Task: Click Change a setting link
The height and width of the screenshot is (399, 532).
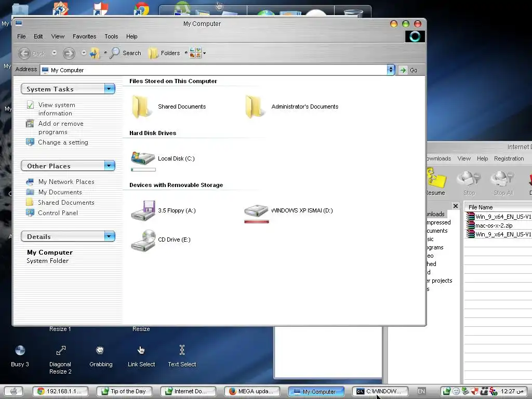Action: [63, 142]
